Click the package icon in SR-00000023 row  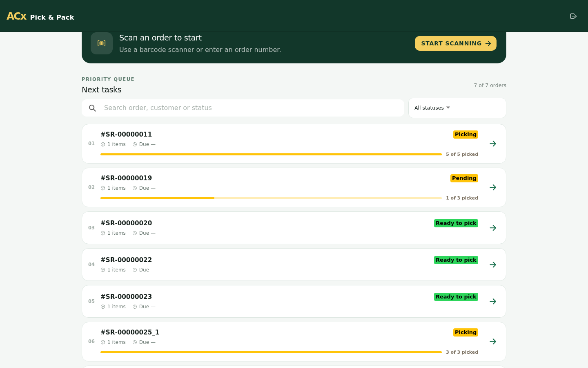coord(103,307)
